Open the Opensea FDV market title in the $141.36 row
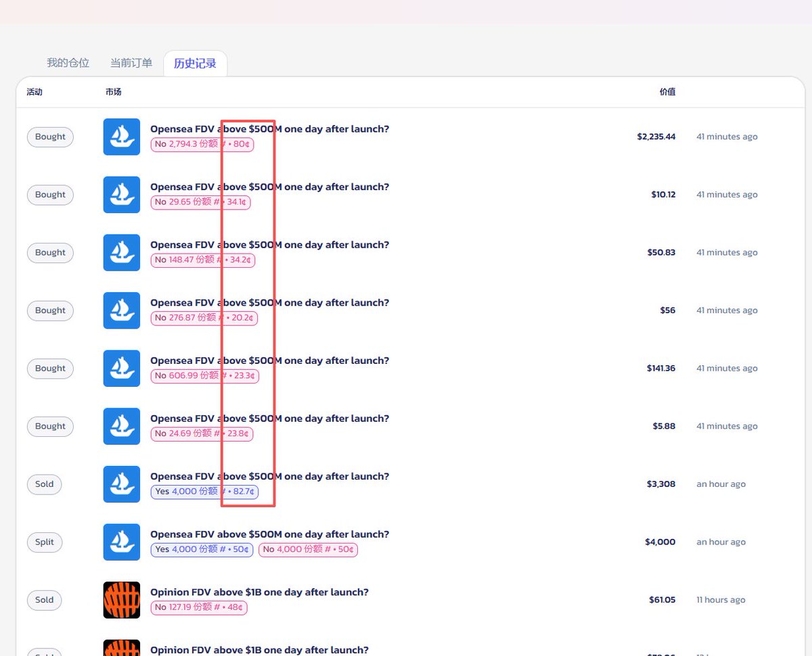The height and width of the screenshot is (656, 812). pos(269,360)
